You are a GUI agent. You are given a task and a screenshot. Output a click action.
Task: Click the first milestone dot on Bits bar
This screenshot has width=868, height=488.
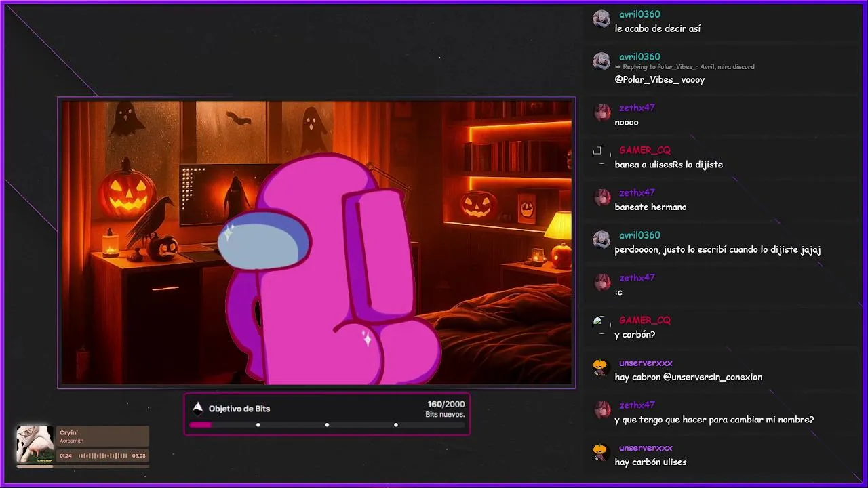coord(258,425)
